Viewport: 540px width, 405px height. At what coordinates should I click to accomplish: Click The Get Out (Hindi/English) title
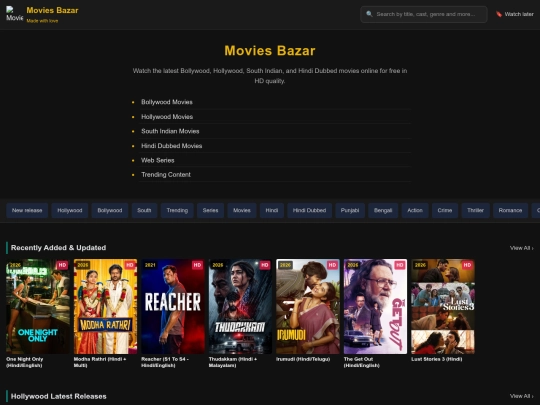(362, 362)
